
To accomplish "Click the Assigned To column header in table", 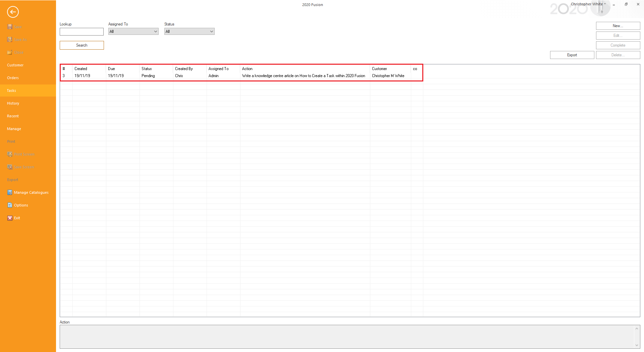I will [x=223, y=69].
